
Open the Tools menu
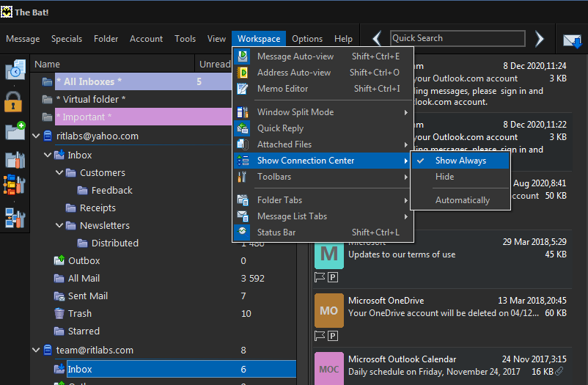(x=185, y=39)
